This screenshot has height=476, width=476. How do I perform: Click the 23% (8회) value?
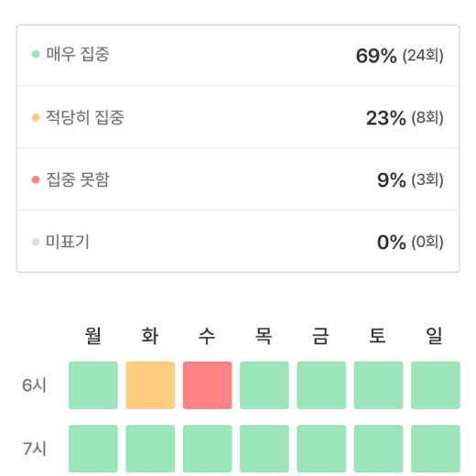[405, 118]
